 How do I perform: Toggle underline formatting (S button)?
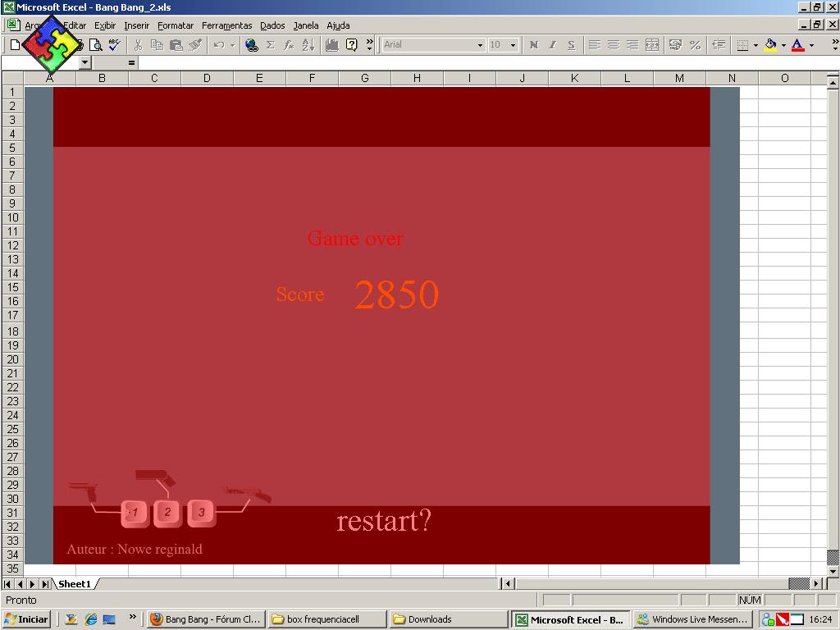click(572, 45)
